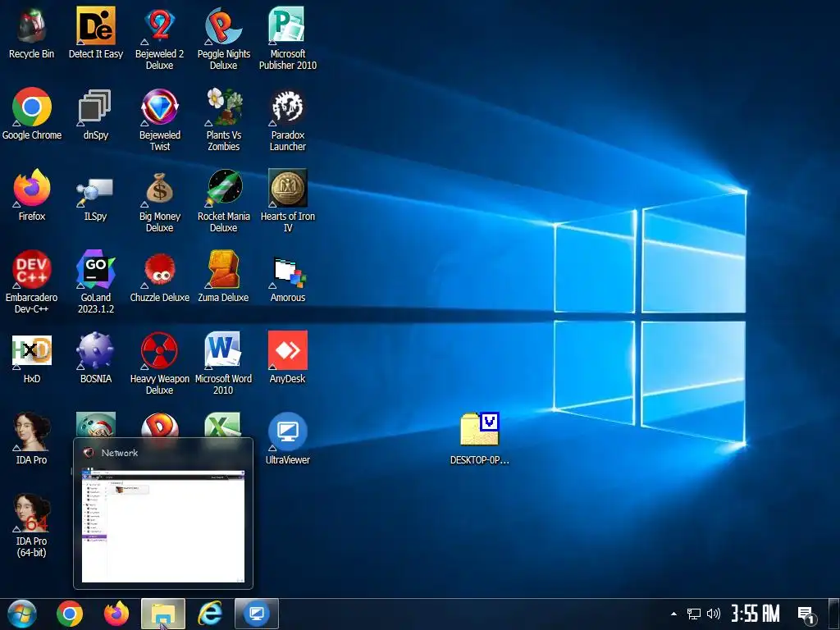Launch Chrome from the taskbar
Viewport: 840px width, 630px height.
pos(70,614)
